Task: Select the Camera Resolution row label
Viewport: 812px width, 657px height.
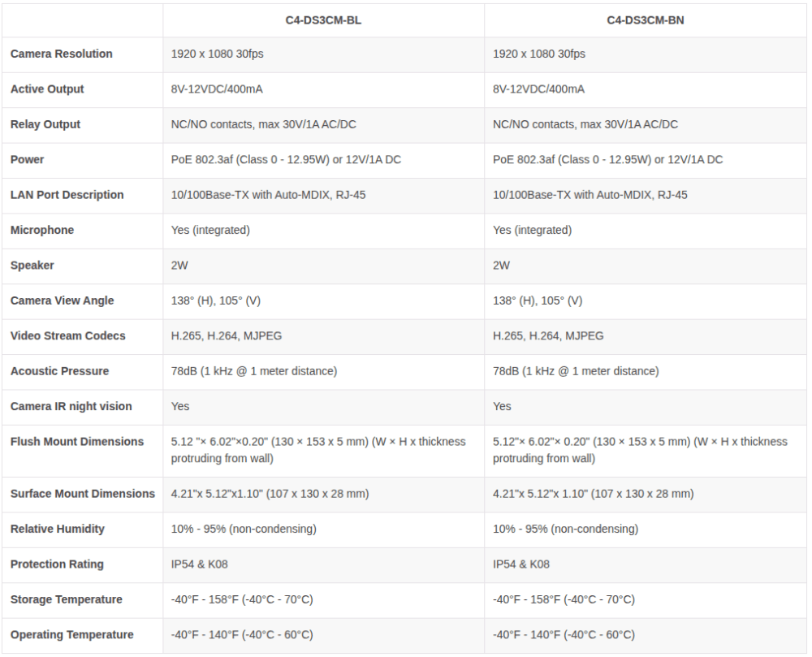Action: click(x=61, y=54)
